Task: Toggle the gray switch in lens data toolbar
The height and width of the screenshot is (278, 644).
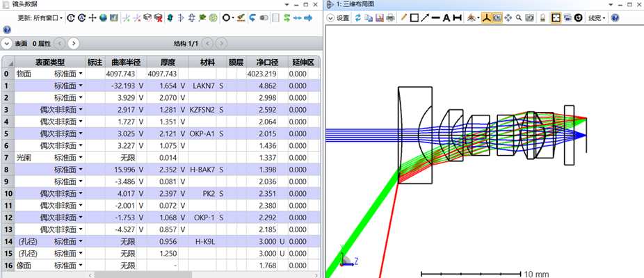Action: [x=264, y=18]
